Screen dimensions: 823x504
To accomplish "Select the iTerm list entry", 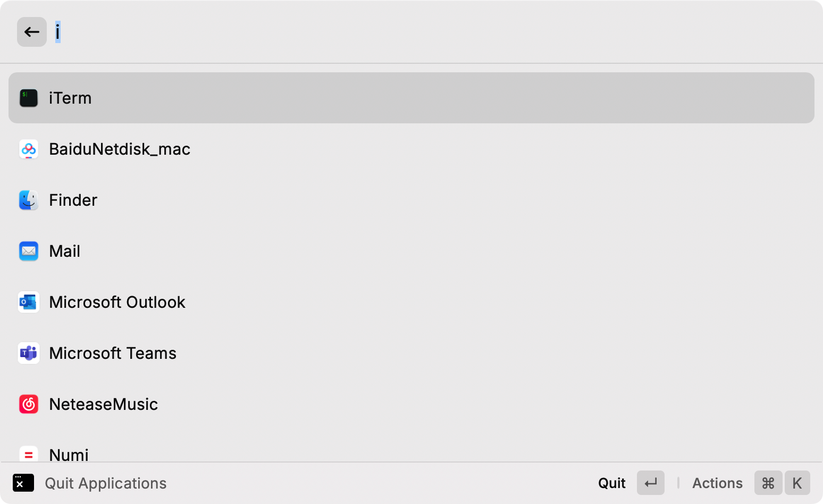I will tap(411, 98).
